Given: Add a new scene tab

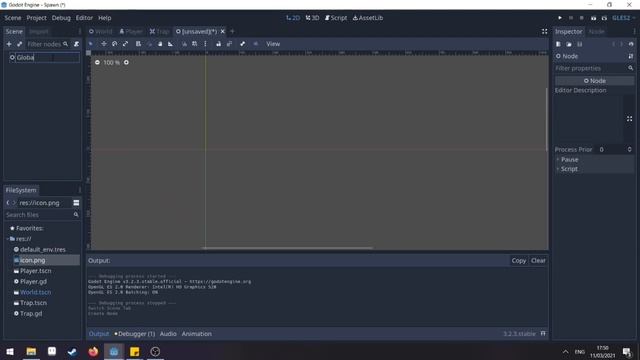Looking at the screenshot, I should click(232, 31).
